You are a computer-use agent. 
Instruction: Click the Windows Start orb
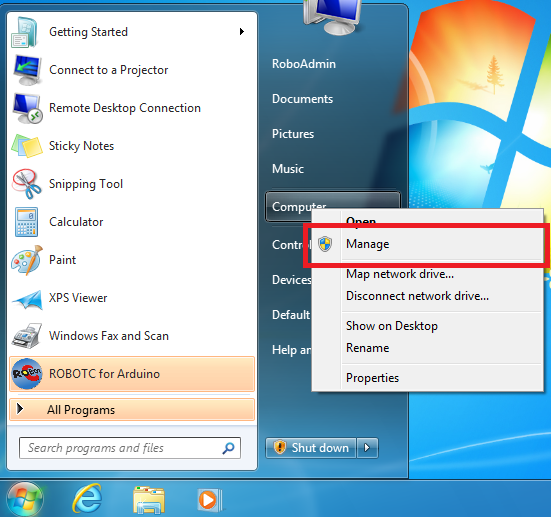[x=25, y=500]
